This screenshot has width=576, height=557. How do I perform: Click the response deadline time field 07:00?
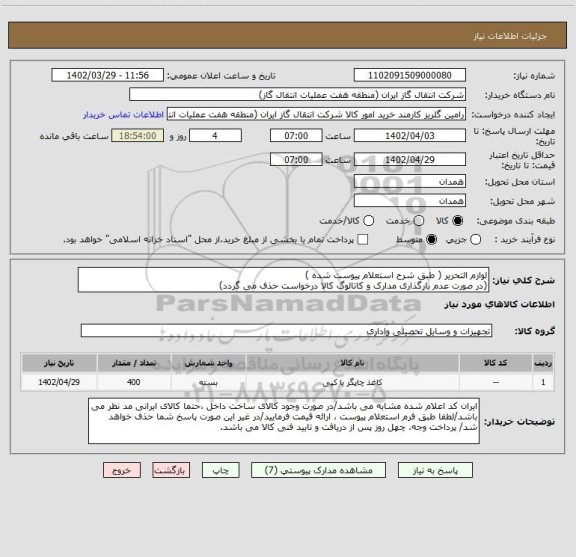296,136
